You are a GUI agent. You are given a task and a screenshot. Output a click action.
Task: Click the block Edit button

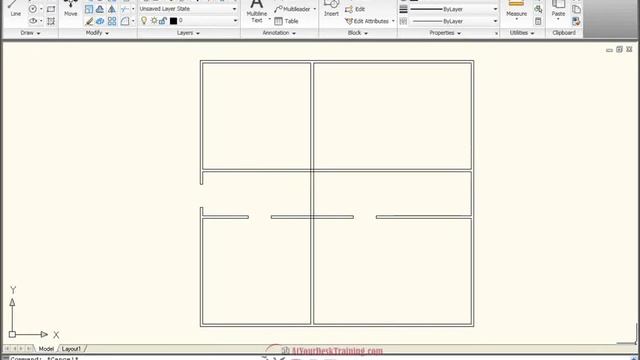click(355, 9)
